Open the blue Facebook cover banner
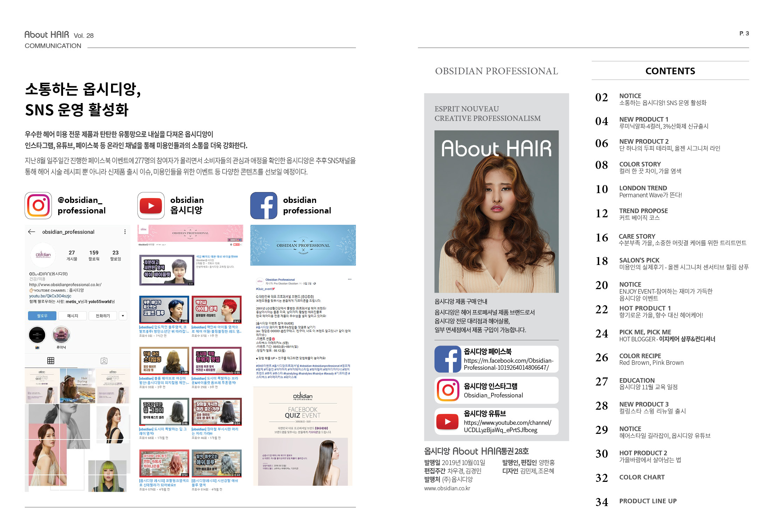Viewport: 774px width, 532px height. click(303, 245)
